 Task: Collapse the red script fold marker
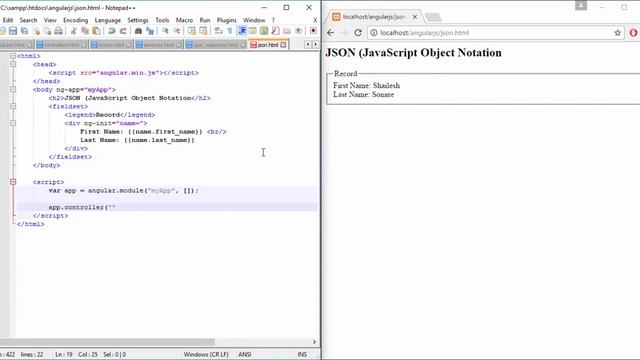point(13,182)
